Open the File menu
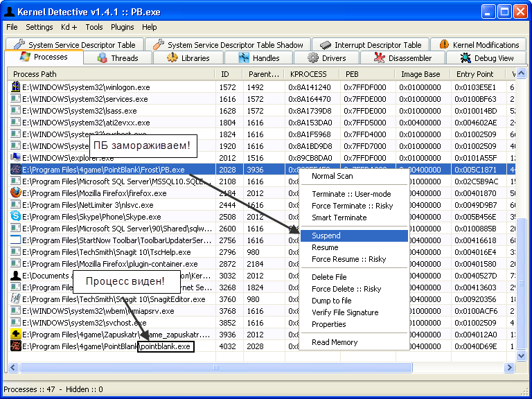This screenshot has width=532, height=399. (x=12, y=27)
